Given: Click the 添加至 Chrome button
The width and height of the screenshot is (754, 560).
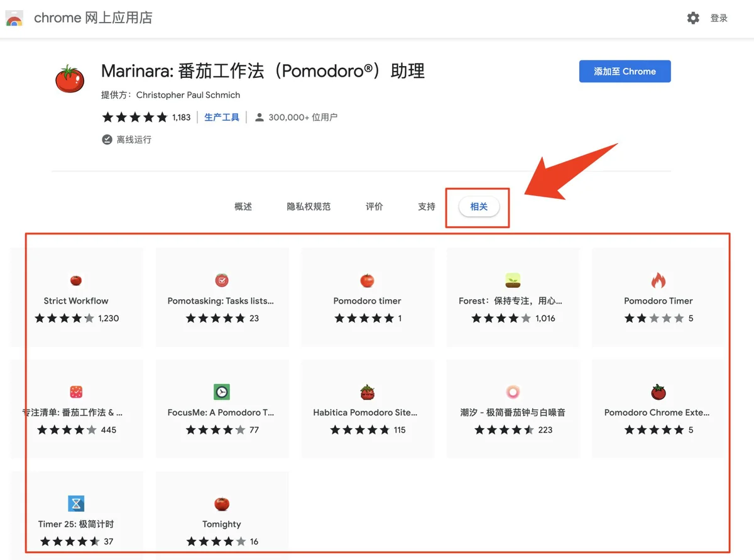Looking at the screenshot, I should coord(625,72).
